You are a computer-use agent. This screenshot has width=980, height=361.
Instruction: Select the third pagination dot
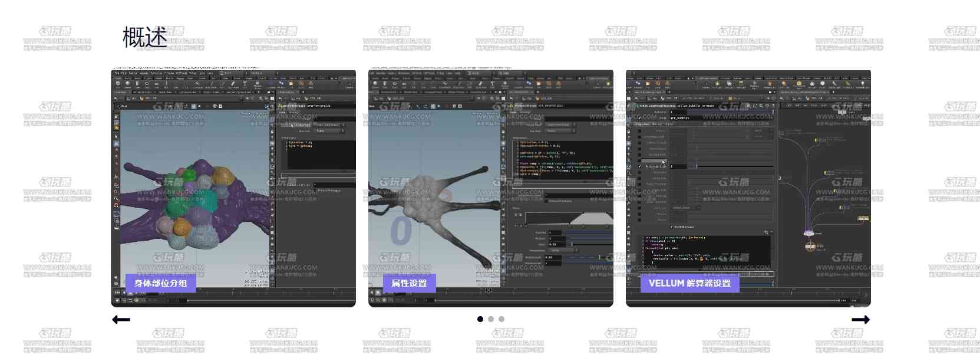click(x=501, y=319)
